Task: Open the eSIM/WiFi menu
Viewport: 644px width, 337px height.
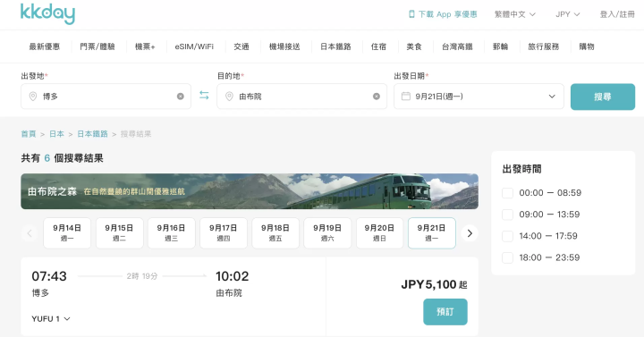Action: click(194, 46)
